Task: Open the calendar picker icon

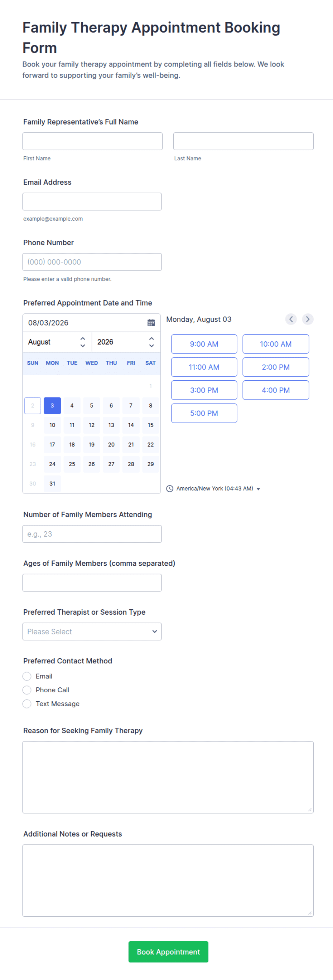Action: (151, 323)
